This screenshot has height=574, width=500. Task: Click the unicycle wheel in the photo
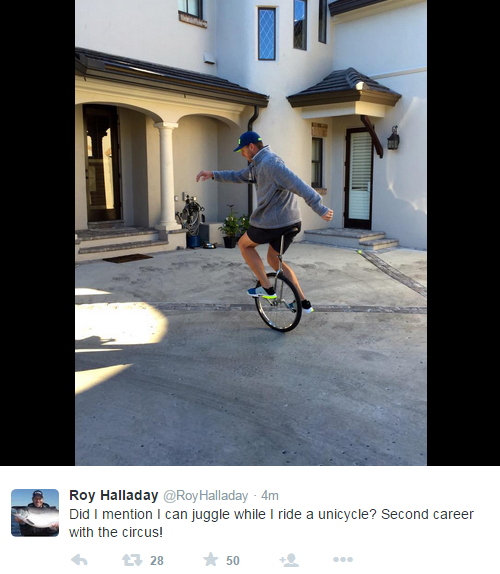point(279,302)
